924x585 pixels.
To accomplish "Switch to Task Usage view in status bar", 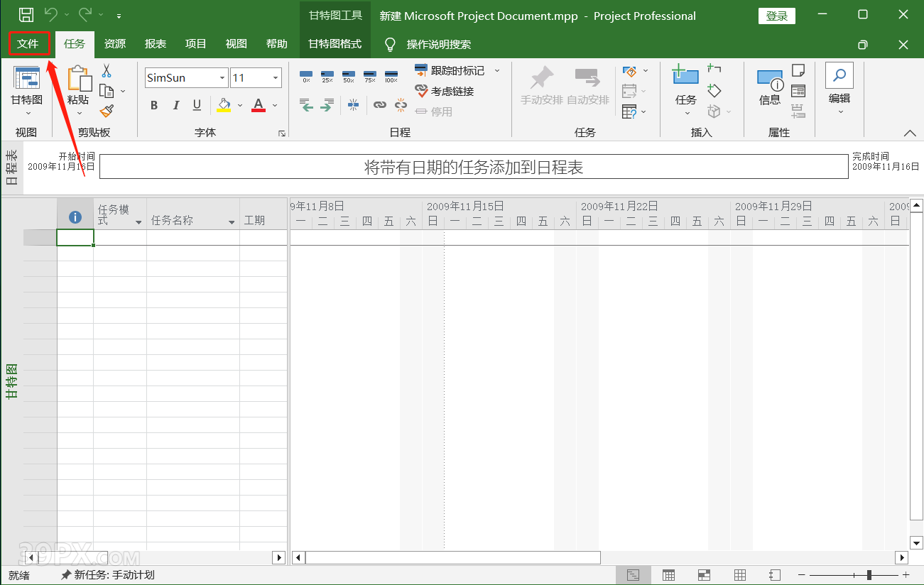I will point(668,575).
